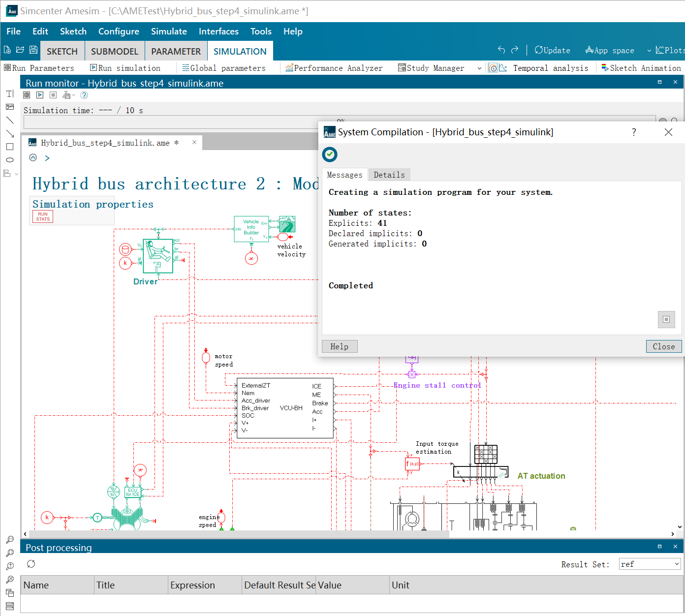Close the System Compilation dialog
The image size is (685, 616).
coord(664,346)
